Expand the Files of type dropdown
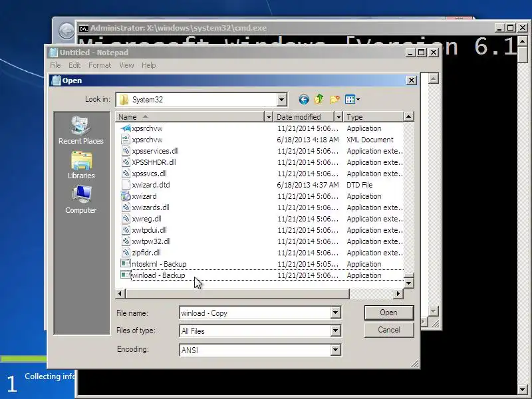532x399 pixels. point(335,331)
